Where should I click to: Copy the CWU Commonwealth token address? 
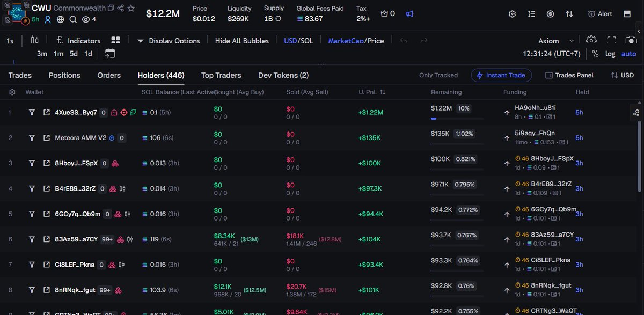coord(111,8)
